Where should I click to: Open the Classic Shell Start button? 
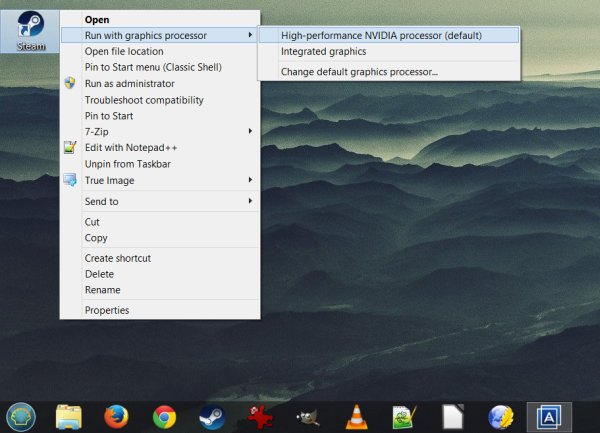22,416
